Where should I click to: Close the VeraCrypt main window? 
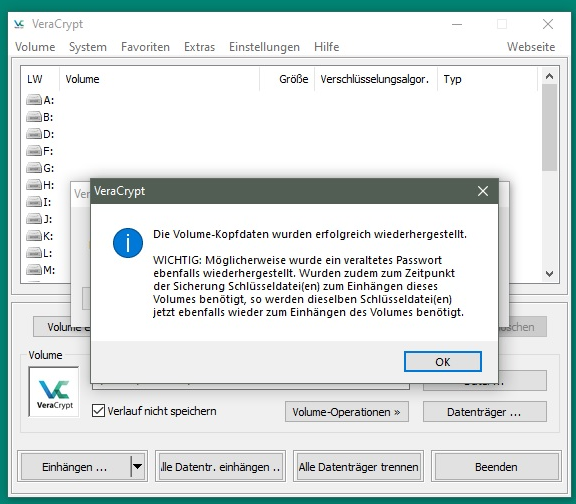click(548, 24)
